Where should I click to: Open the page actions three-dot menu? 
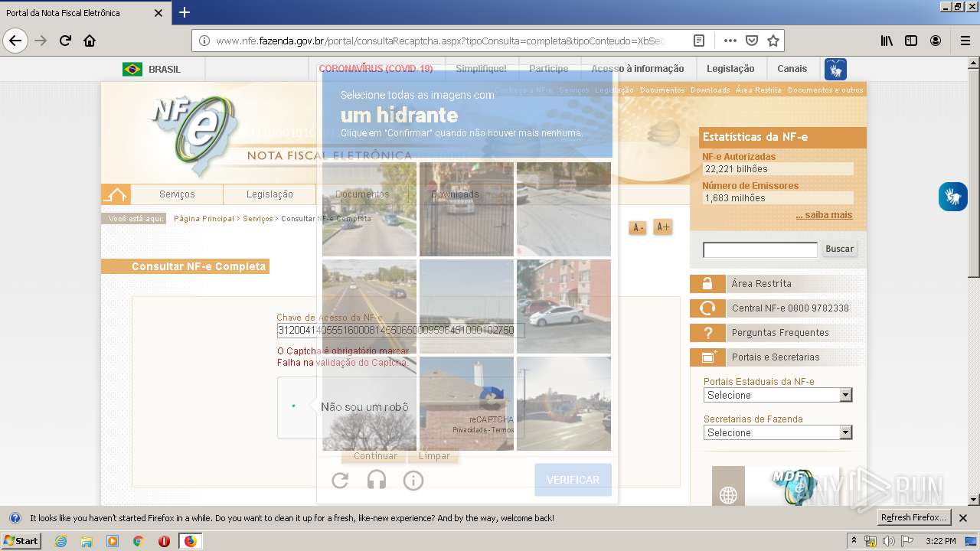click(730, 41)
